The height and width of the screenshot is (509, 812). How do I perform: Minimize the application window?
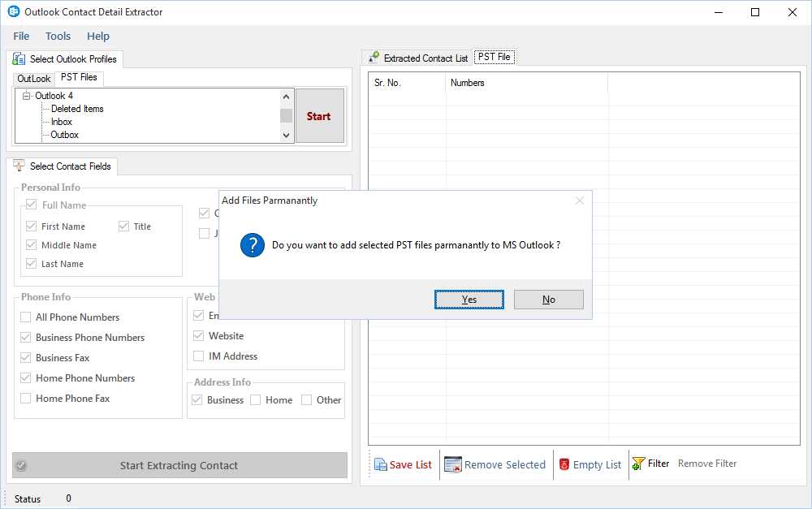719,12
